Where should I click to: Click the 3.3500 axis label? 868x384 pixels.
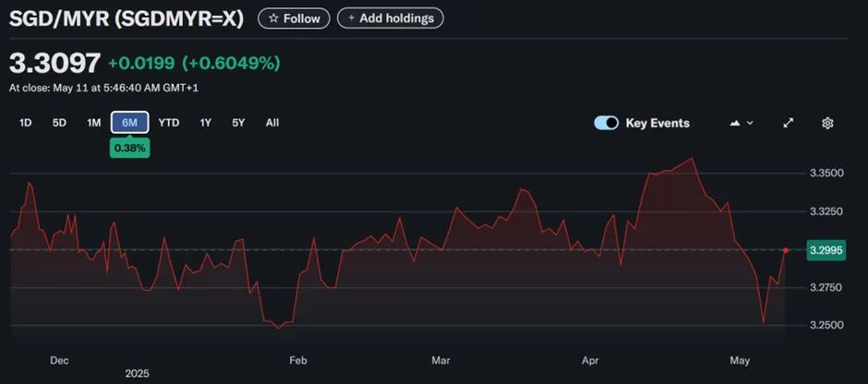(826, 174)
